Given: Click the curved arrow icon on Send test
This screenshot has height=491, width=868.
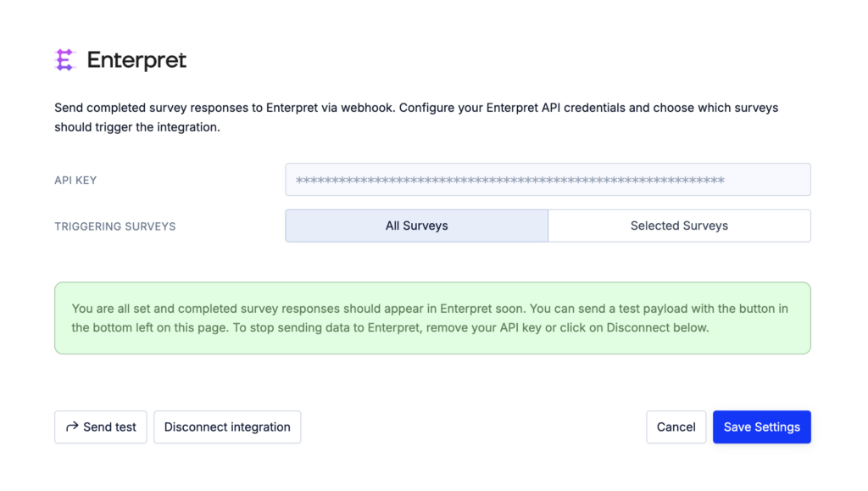Looking at the screenshot, I should [72, 427].
